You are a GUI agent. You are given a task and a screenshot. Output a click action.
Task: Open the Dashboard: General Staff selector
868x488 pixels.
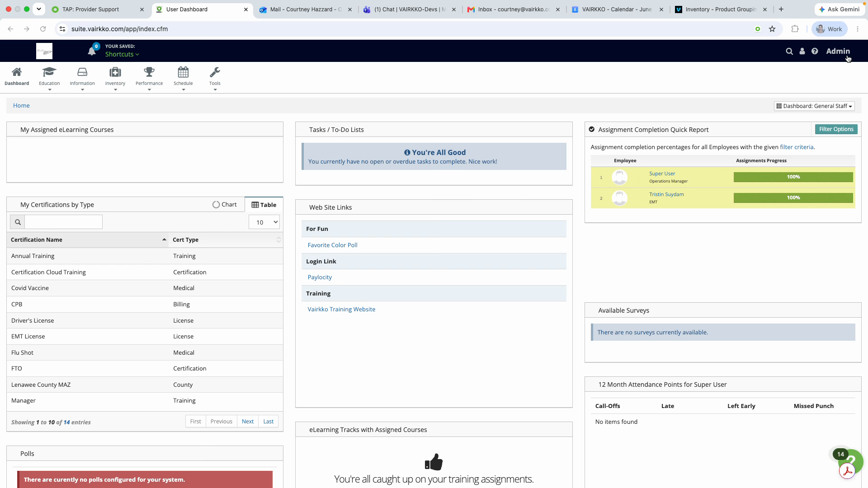[x=814, y=106]
